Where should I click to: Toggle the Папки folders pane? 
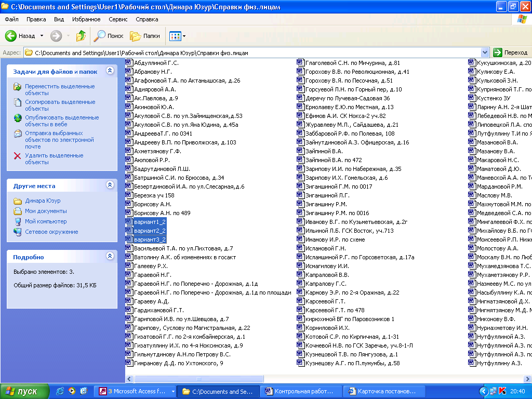[145, 36]
